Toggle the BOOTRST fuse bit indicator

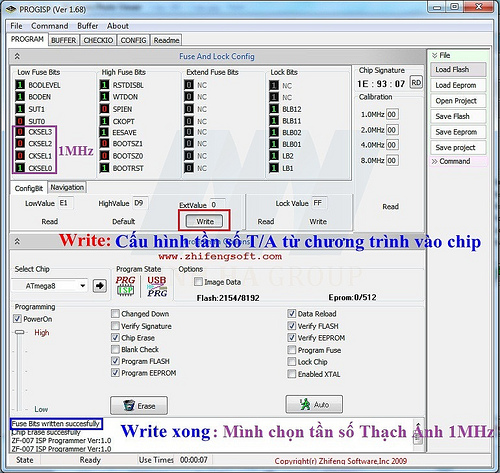tap(104, 168)
